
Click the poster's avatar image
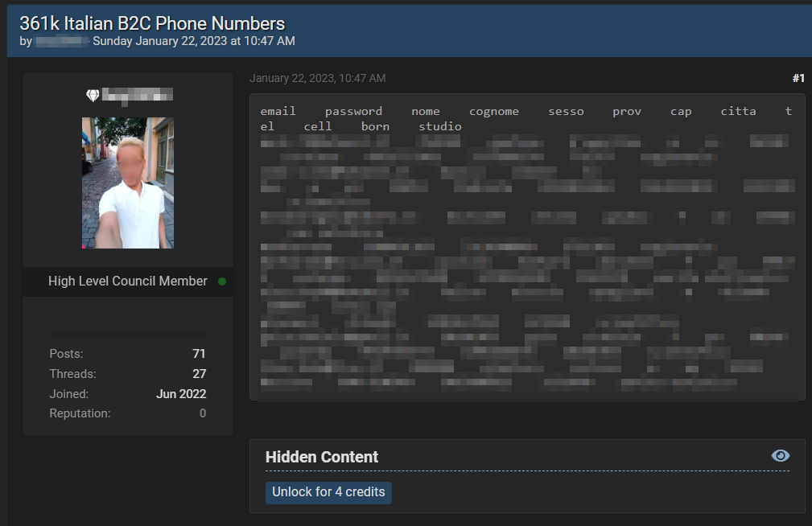click(128, 183)
